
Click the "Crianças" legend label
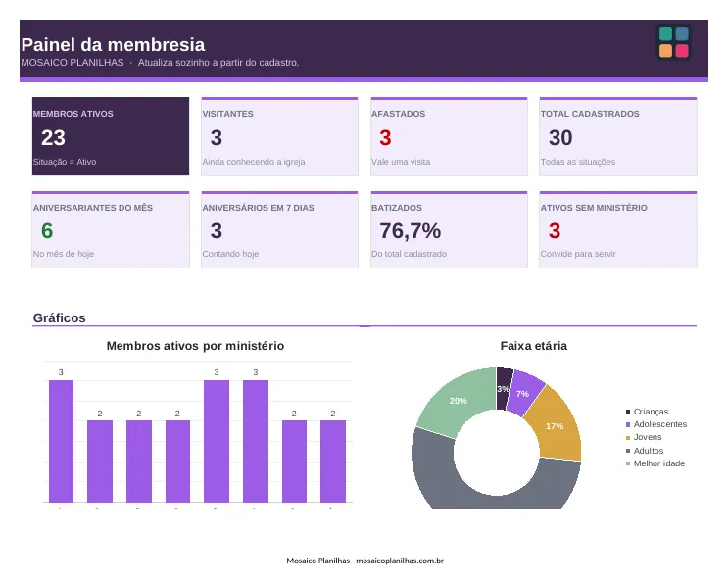coord(651,412)
